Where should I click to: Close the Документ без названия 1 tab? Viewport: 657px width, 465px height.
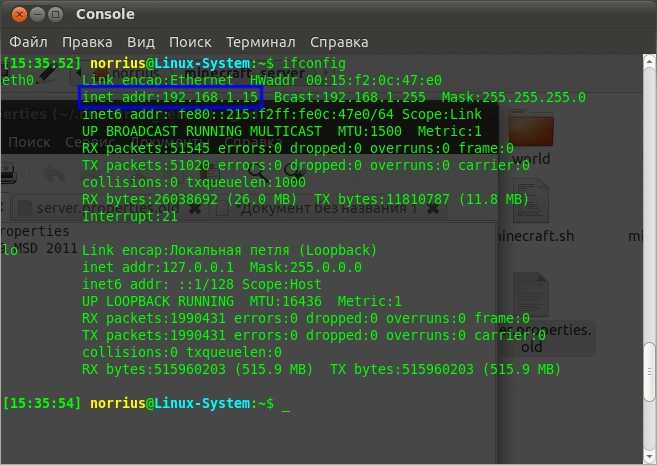click(433, 208)
